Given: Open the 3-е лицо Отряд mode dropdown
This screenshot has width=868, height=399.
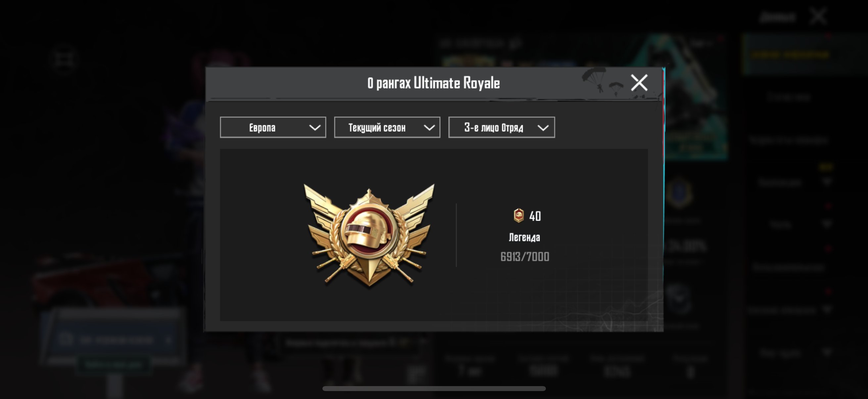Looking at the screenshot, I should pos(502,127).
